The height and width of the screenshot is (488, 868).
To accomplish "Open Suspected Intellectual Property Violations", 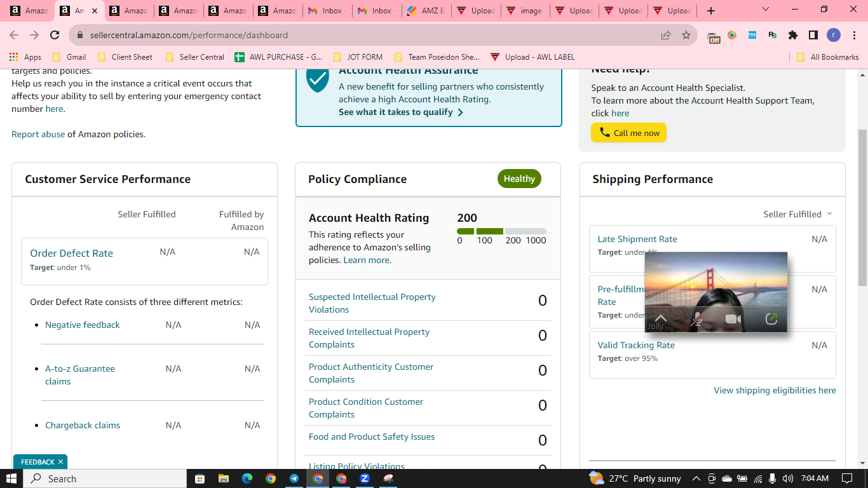I will pyautogui.click(x=372, y=303).
